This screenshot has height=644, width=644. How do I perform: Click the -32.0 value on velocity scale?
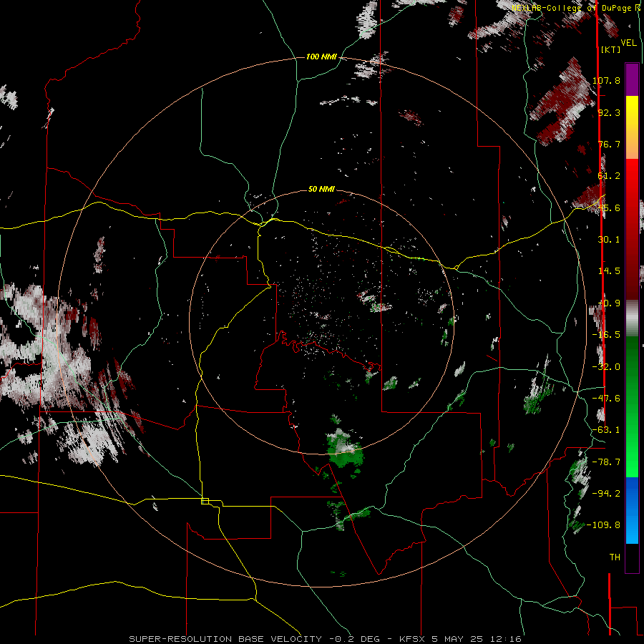click(606, 367)
